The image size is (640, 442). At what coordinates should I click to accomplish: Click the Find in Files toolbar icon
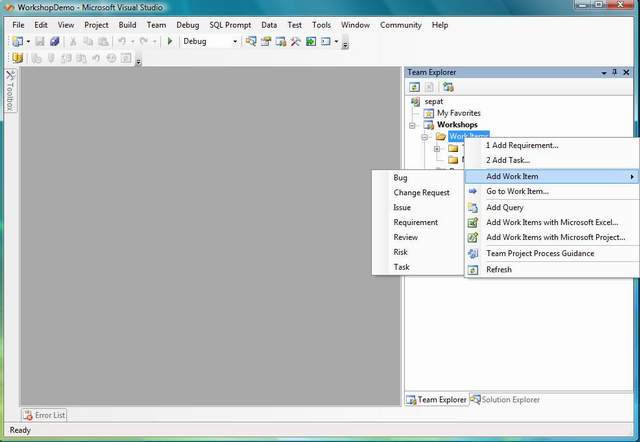point(251,41)
